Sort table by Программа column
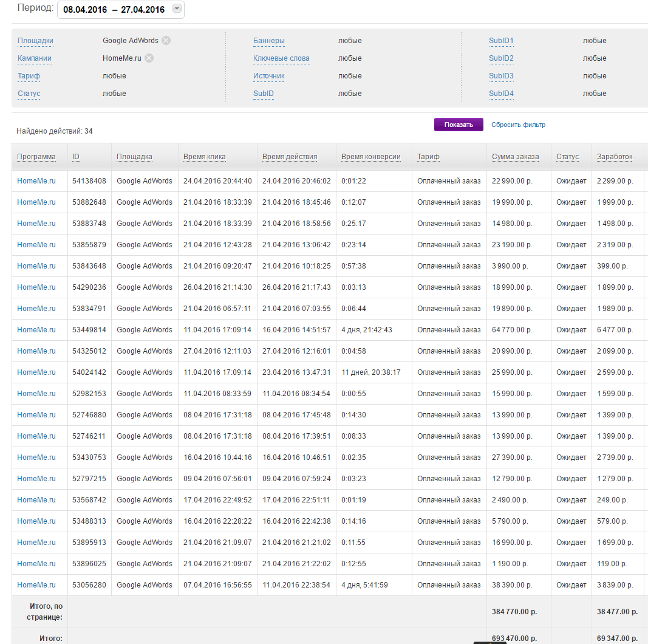648x644 pixels. 36,157
